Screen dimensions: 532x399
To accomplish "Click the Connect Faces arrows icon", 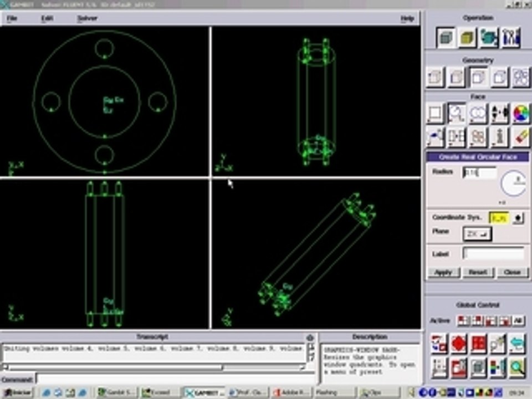I will [x=499, y=113].
